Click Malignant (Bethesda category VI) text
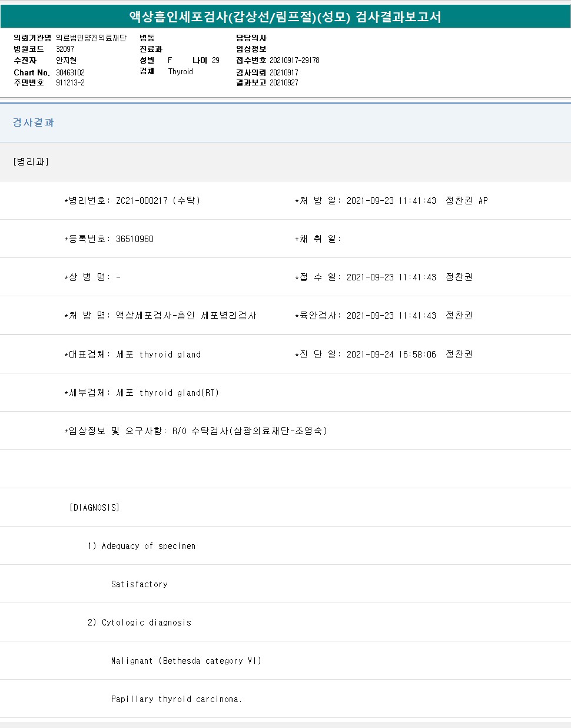 [186, 661]
